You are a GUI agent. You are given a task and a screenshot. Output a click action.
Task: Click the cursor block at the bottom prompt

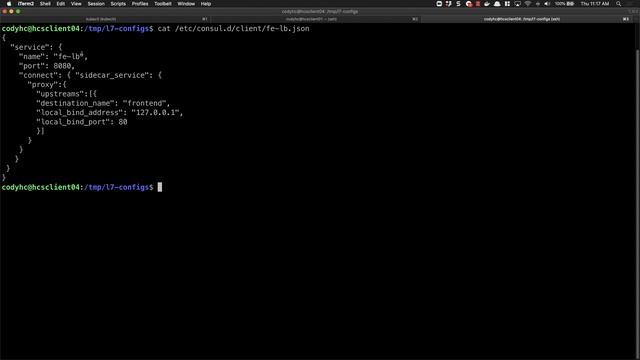[160, 187]
